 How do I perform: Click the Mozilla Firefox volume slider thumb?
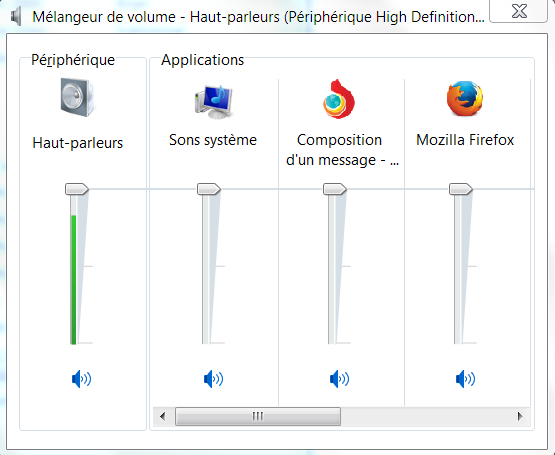(x=461, y=189)
